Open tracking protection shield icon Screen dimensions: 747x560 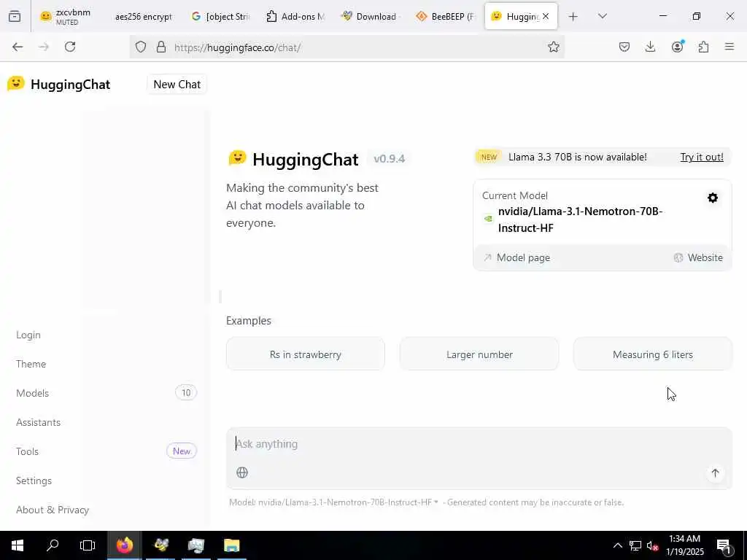[141, 47]
